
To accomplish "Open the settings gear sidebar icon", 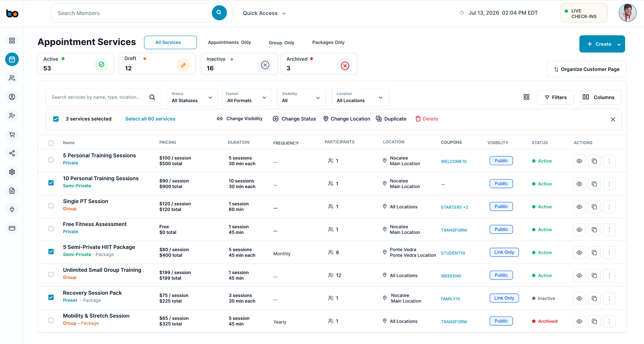I will 12,172.
